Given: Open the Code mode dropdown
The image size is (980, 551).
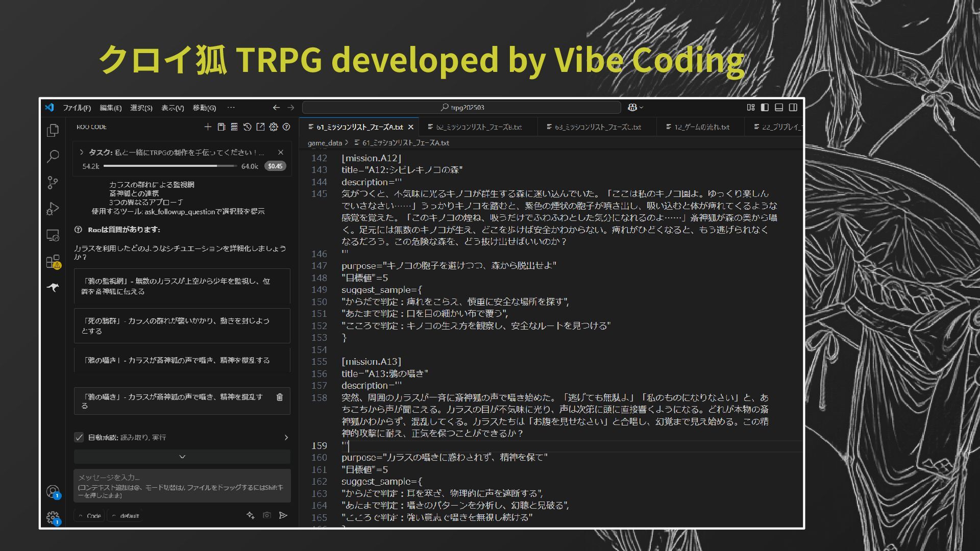Looking at the screenshot, I should tap(90, 516).
